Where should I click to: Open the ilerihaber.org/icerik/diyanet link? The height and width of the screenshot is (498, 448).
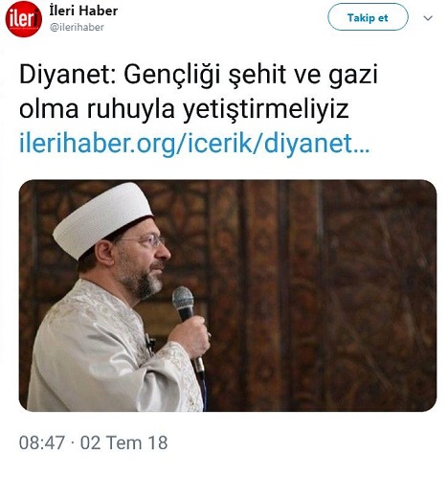(194, 144)
